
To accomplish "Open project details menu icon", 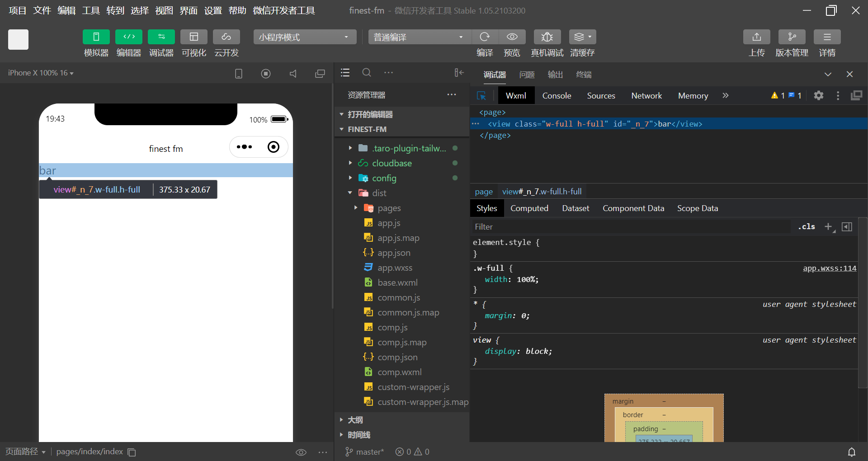I will click(827, 37).
